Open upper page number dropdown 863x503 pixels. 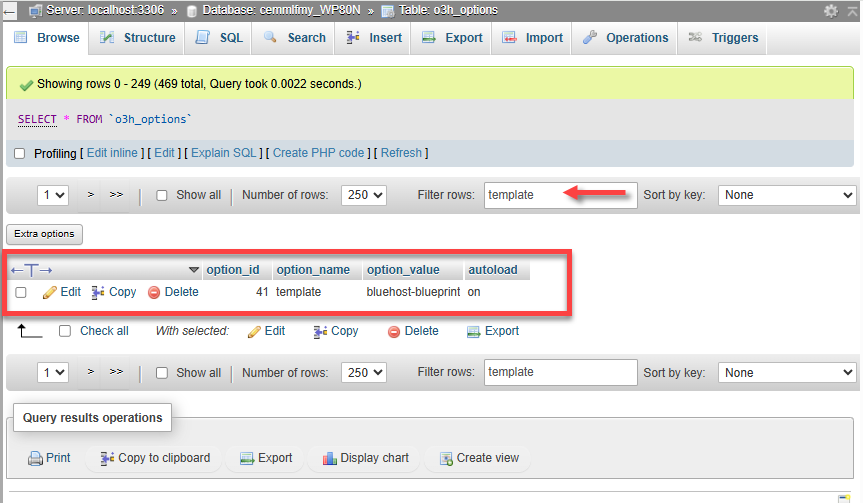pyautogui.click(x=53, y=195)
